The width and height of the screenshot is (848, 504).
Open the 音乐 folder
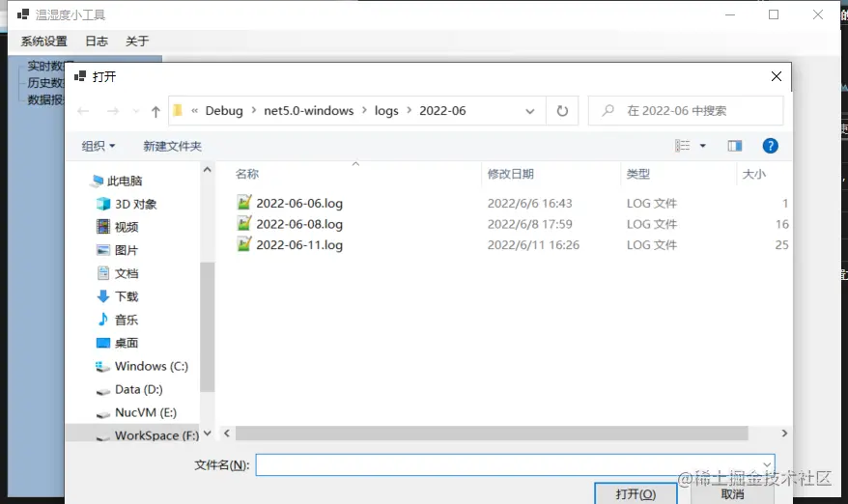[x=127, y=320]
